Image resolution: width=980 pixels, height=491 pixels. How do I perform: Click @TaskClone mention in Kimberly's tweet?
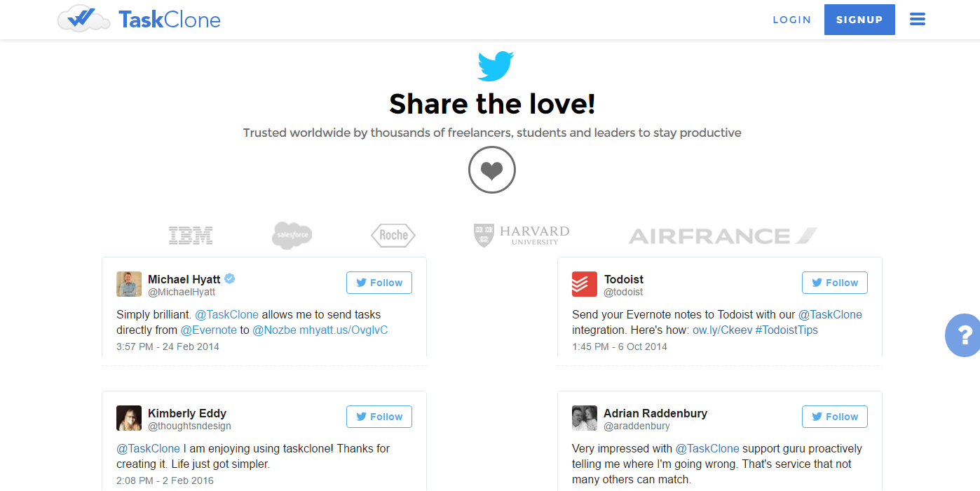(x=149, y=448)
